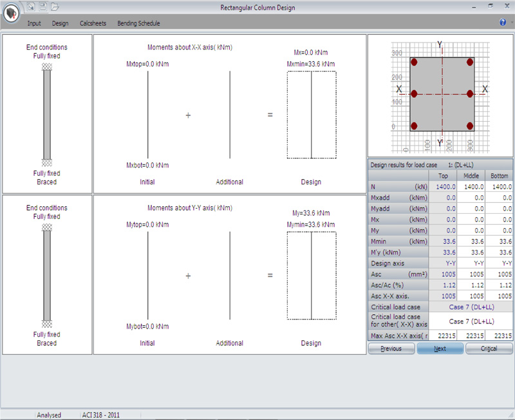This screenshot has height=420, width=515.
Task: Expand the arrow beside help icon
Action: tap(510, 23)
